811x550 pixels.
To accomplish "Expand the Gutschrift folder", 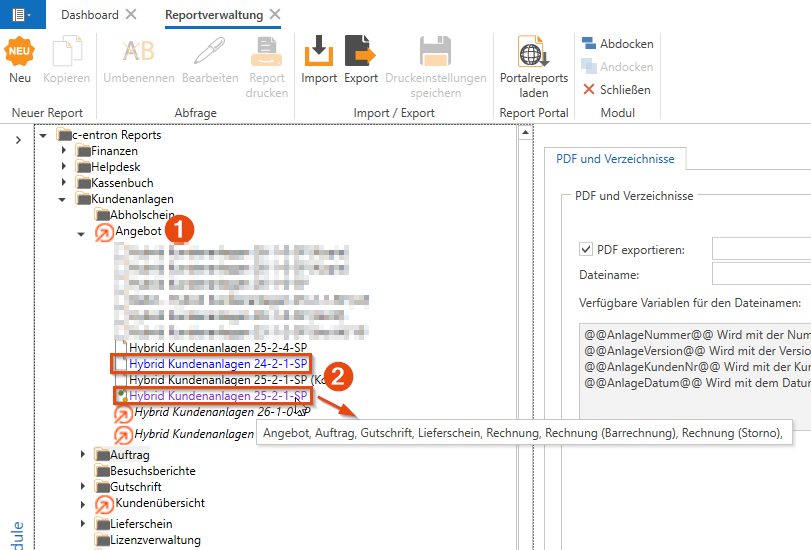I will pyautogui.click(x=83, y=486).
